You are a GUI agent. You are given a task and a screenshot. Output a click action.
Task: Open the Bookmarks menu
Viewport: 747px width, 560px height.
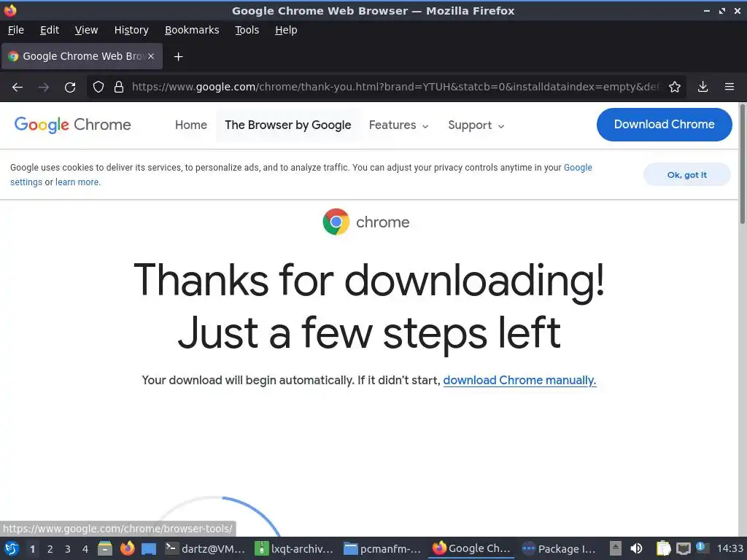tap(192, 30)
